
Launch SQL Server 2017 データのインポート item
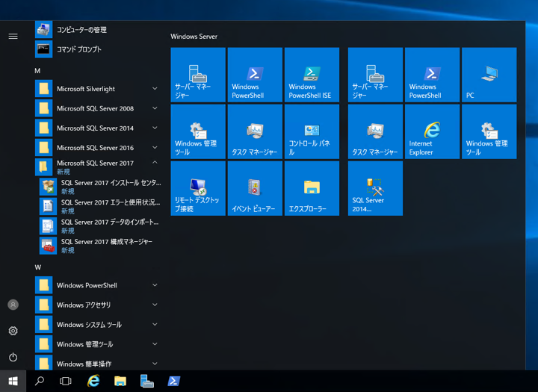click(x=100, y=226)
